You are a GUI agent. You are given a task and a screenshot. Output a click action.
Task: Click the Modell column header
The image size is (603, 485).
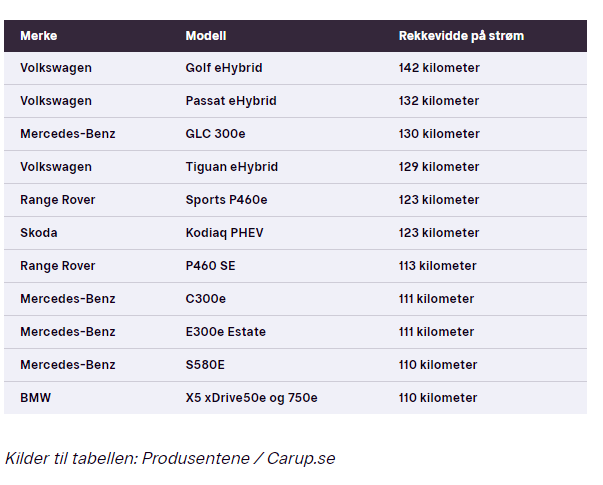pos(206,36)
